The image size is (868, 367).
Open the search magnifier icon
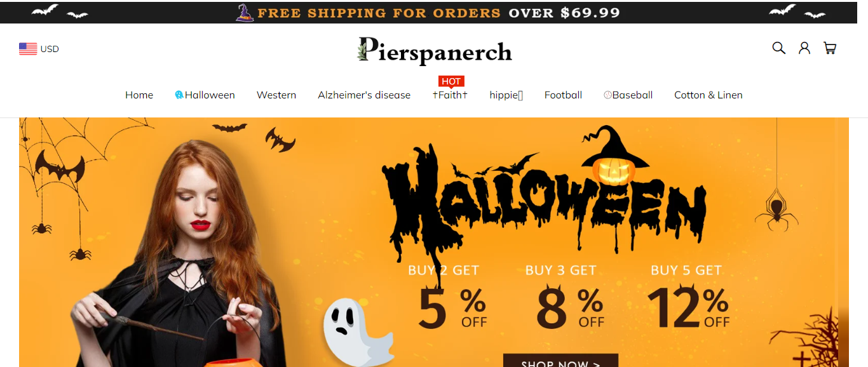(778, 48)
